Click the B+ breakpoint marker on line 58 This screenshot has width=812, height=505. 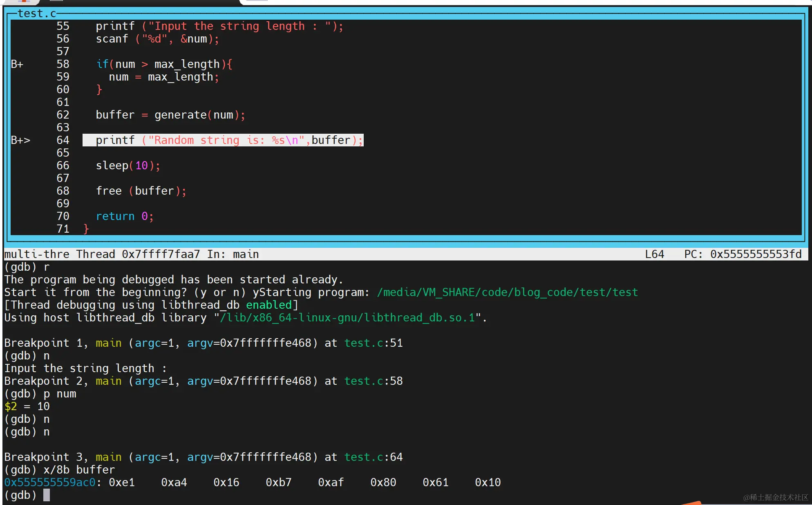point(17,64)
